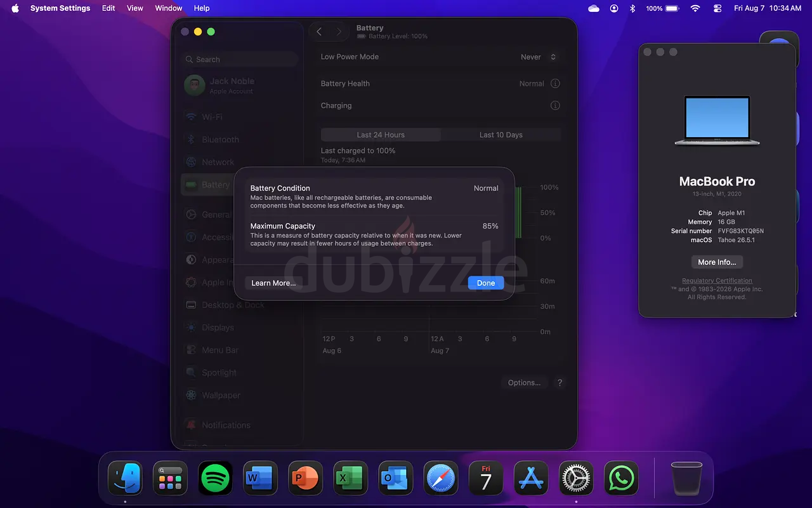812x508 pixels.
Task: Click the MacBook Pro image in the About window
Action: [x=717, y=121]
